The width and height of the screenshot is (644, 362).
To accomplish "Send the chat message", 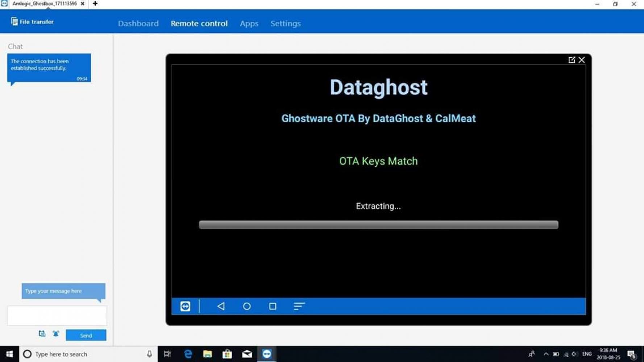I will [86, 335].
